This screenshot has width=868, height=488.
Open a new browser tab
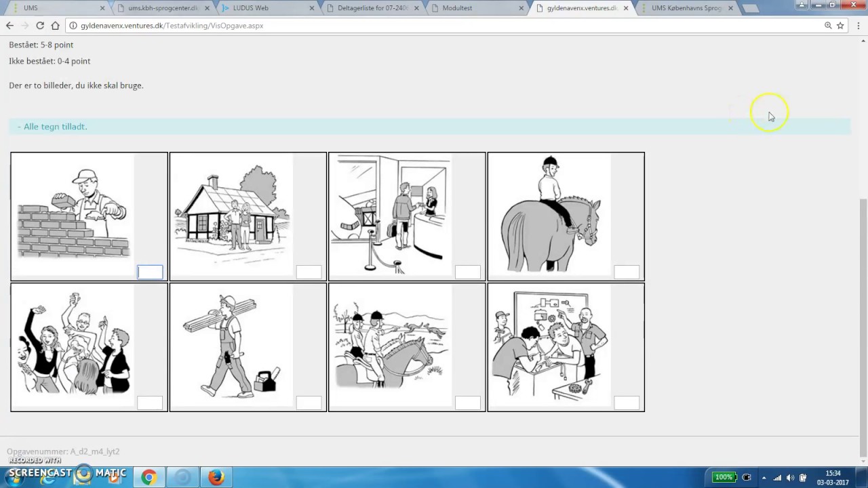(x=750, y=8)
